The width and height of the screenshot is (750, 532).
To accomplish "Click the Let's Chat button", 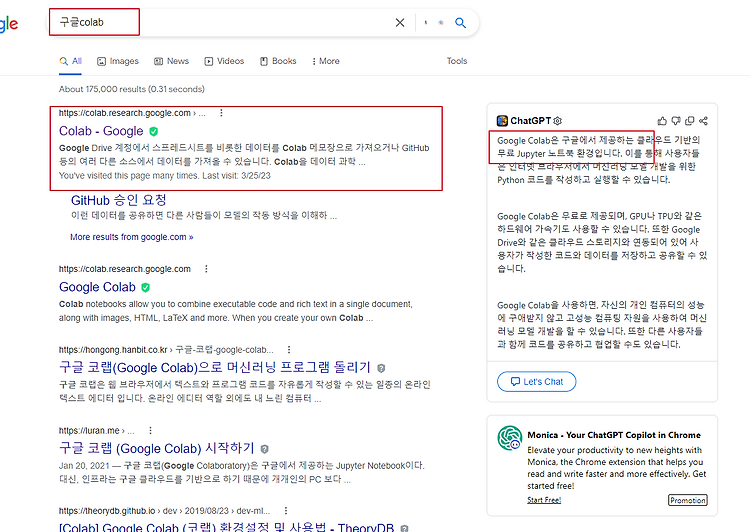I will [537, 382].
